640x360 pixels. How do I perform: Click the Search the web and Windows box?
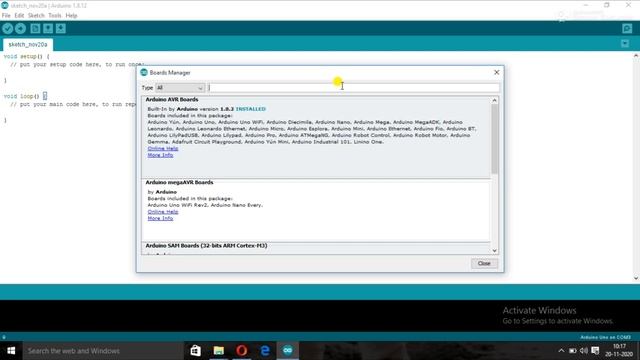(x=103, y=351)
